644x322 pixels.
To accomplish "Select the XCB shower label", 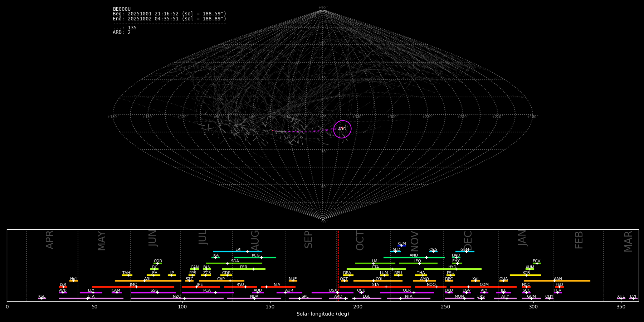I will coord(526,273).
